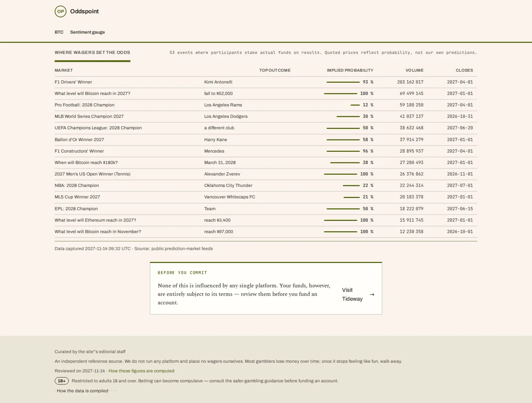Screen dimensions: 532x403
Task: Select What level will Bitcoin reach in 2027? market
Action: coord(92,93)
